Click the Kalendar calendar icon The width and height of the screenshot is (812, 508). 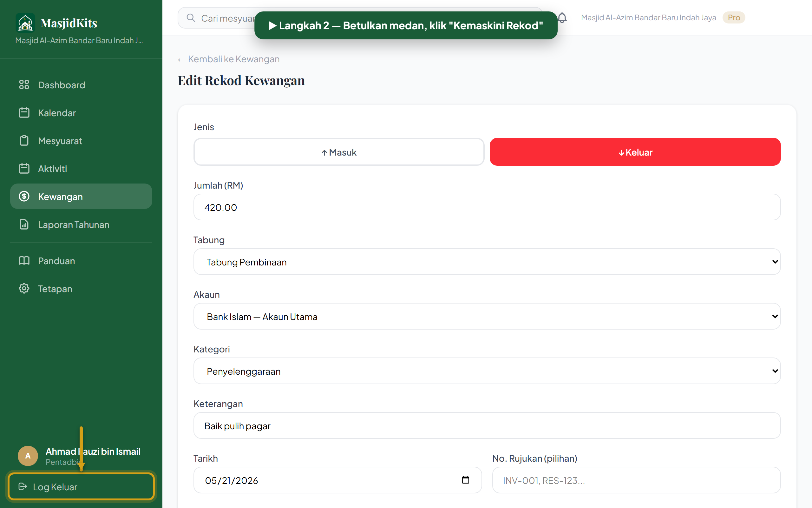24,112
